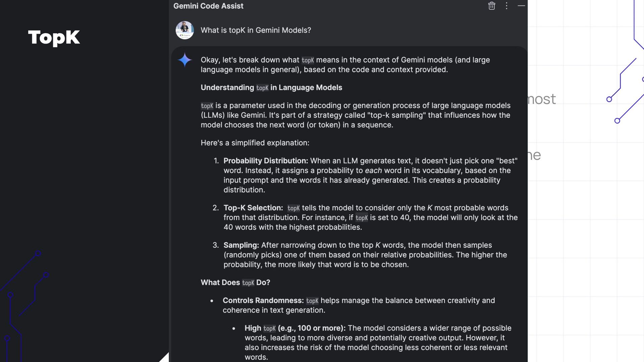Image resolution: width=644 pixels, height=362 pixels.
Task: Click the white triangle at panel's bottom-left corner
Action: click(x=165, y=358)
